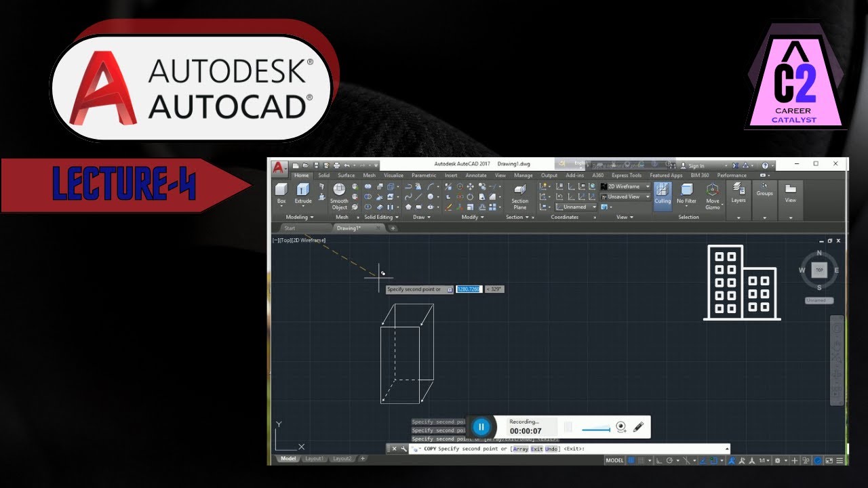The height and width of the screenshot is (488, 868).
Task: Toggle grid display in status bar
Action: 631,460
